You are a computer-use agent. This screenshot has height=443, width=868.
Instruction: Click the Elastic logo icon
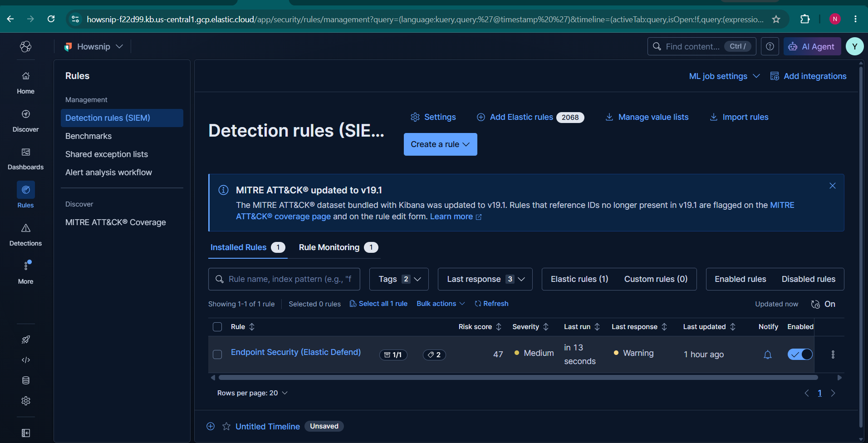(x=26, y=46)
